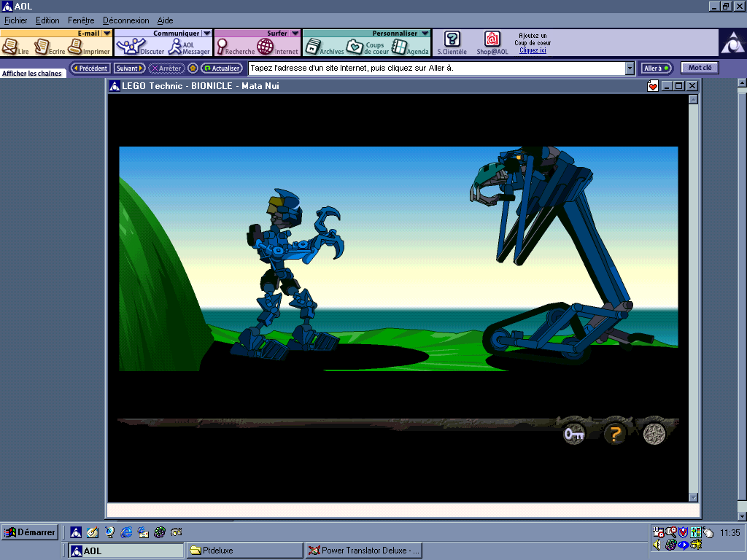The image size is (747, 560).
Task: Click the Ecrire compose mail icon
Action: pos(49,47)
